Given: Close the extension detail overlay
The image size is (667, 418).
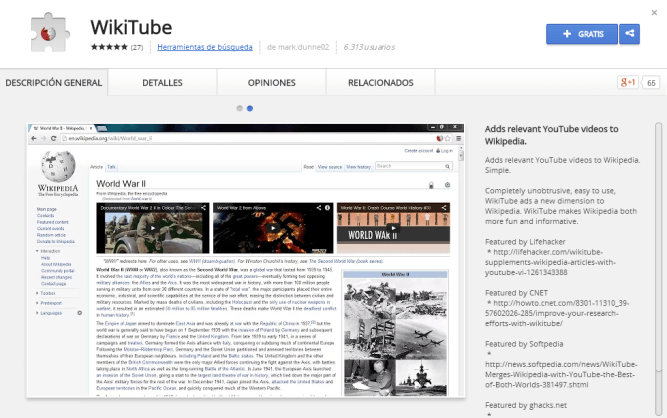Looking at the screenshot, I should coord(654,13).
